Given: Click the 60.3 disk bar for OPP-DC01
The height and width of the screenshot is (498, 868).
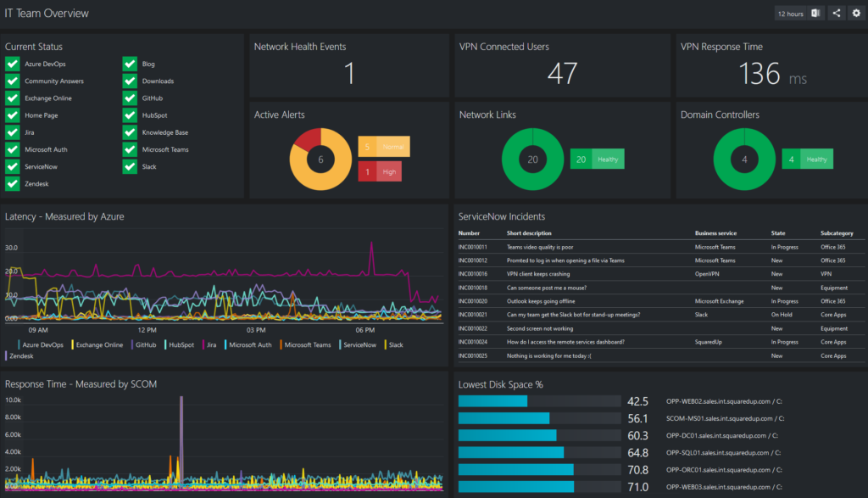Looking at the screenshot, I should [540, 435].
